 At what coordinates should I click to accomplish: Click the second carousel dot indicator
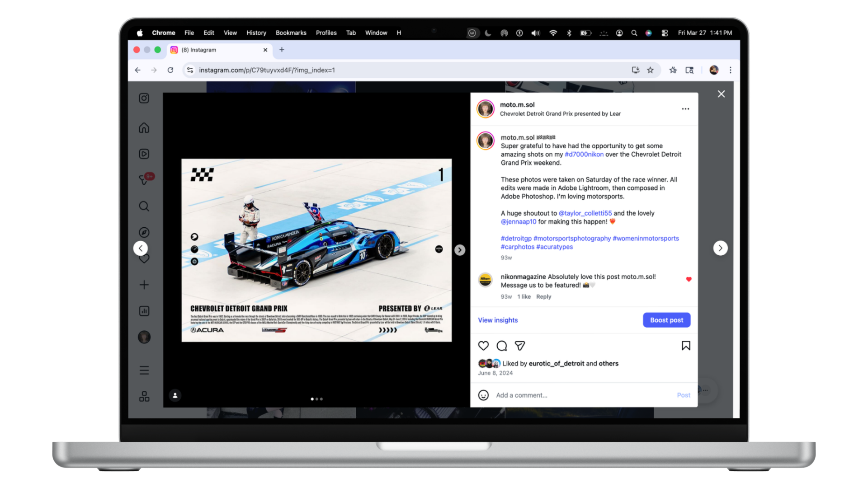click(x=317, y=399)
